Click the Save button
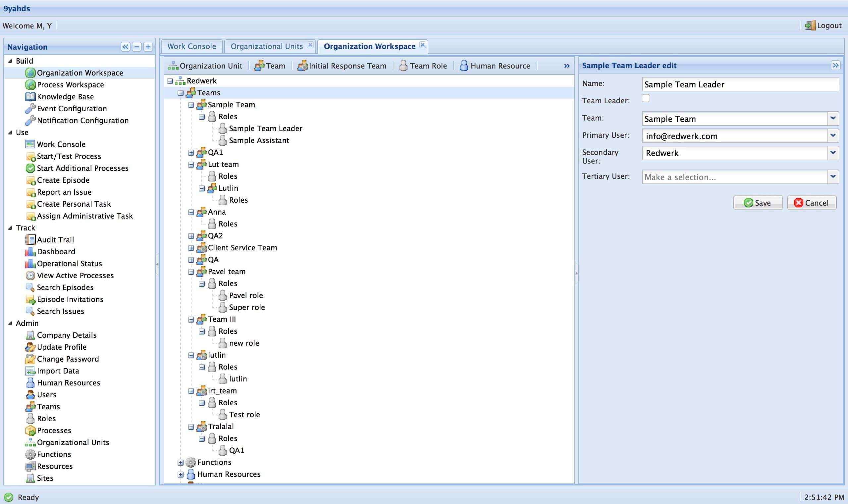848x504 pixels. (758, 203)
